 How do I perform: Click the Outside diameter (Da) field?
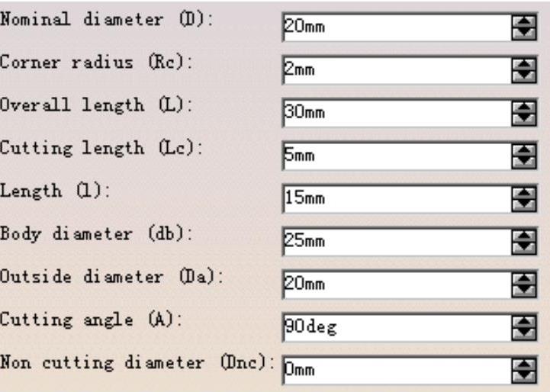pos(397,285)
